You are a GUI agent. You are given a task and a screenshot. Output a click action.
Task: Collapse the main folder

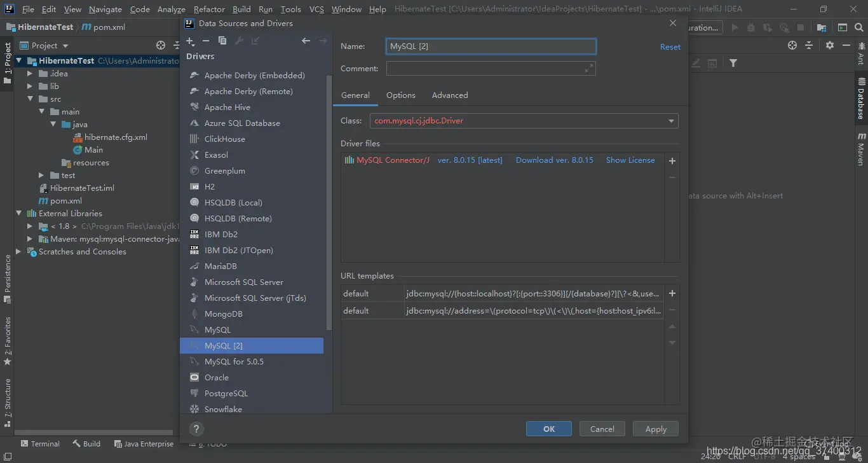[41, 112]
